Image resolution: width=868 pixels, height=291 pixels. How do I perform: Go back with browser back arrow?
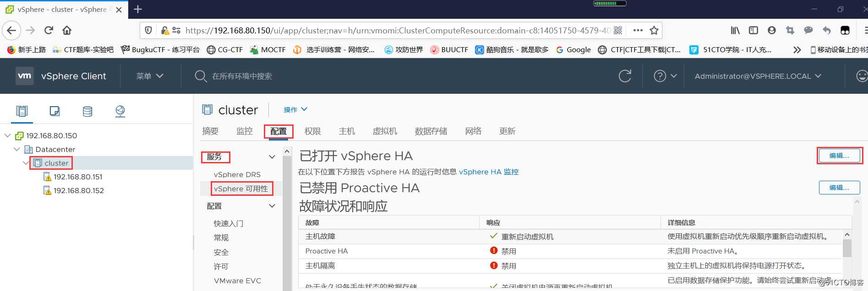tap(11, 31)
